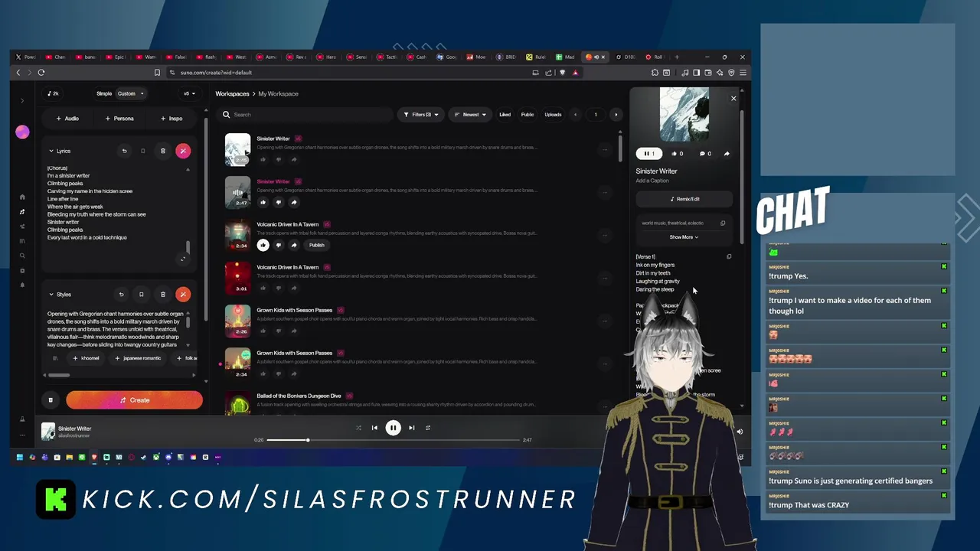The height and width of the screenshot is (551, 980).
Task: Seek along the playback progress bar
Action: point(394,440)
